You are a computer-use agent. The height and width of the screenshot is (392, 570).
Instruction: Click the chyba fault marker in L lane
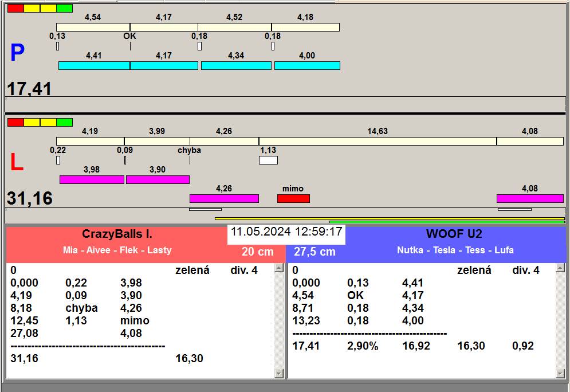190,160
